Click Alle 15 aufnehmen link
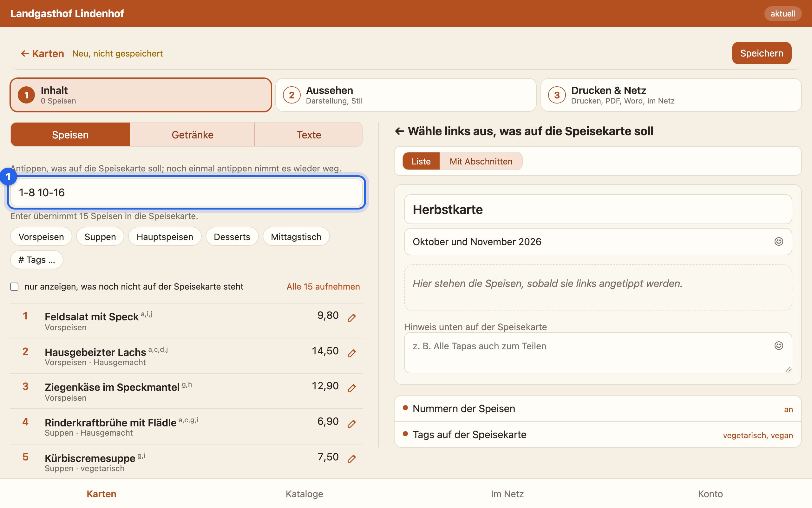 [323, 287]
